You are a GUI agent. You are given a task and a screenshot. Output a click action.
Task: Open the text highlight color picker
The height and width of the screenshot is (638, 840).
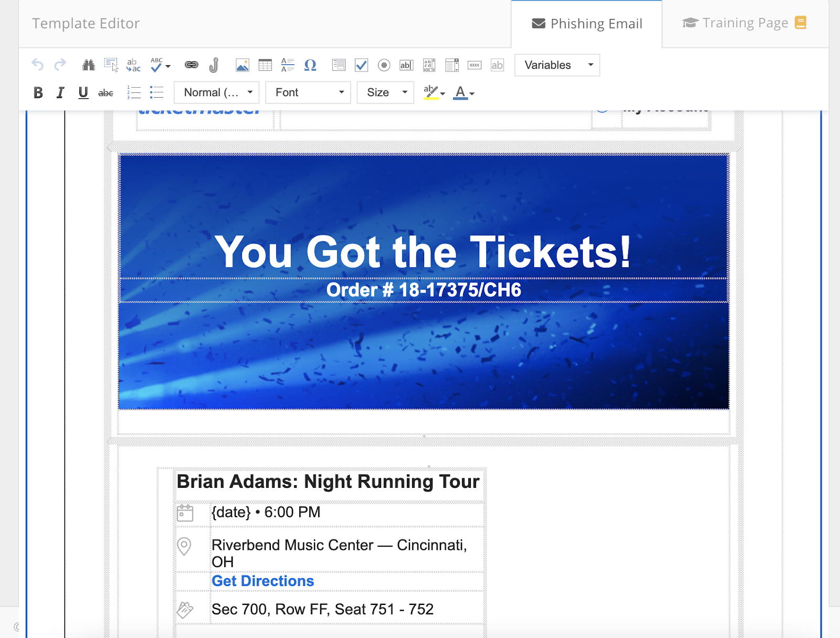click(x=434, y=93)
